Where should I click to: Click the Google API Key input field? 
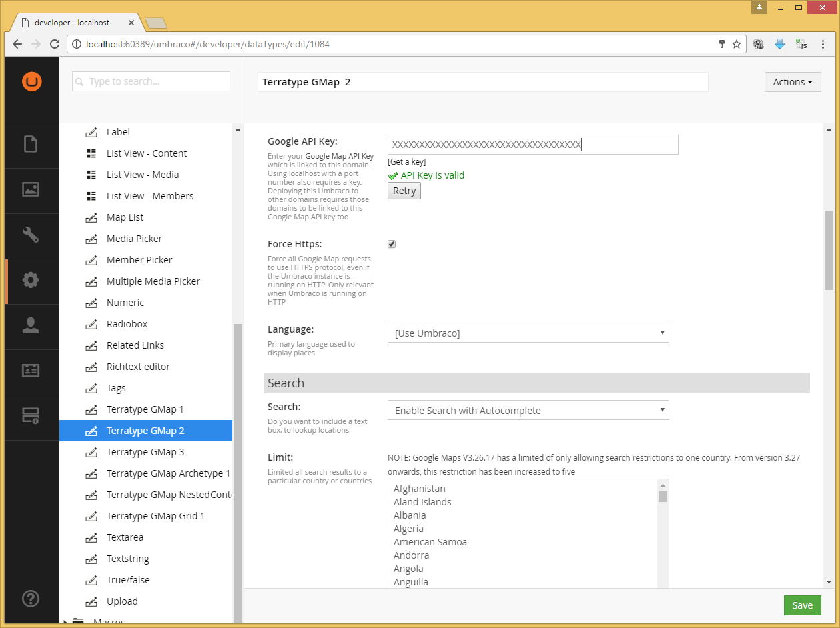(x=533, y=145)
